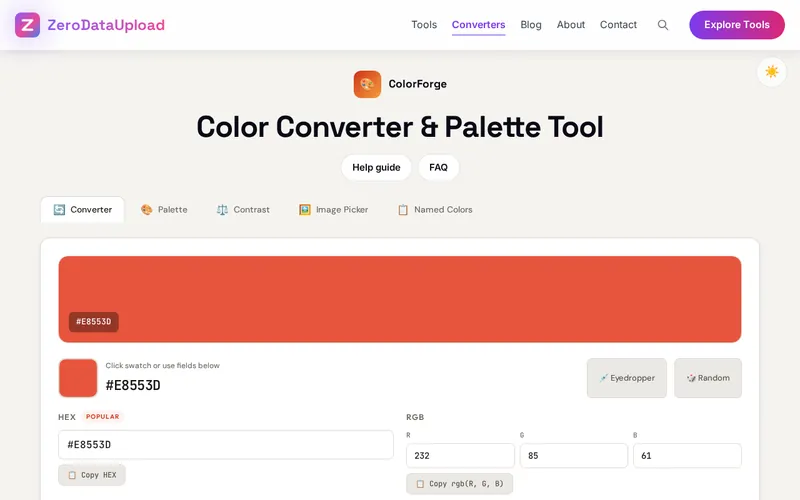The height and width of the screenshot is (500, 800).
Task: Switch to the Image Picker tab
Action: (x=333, y=210)
